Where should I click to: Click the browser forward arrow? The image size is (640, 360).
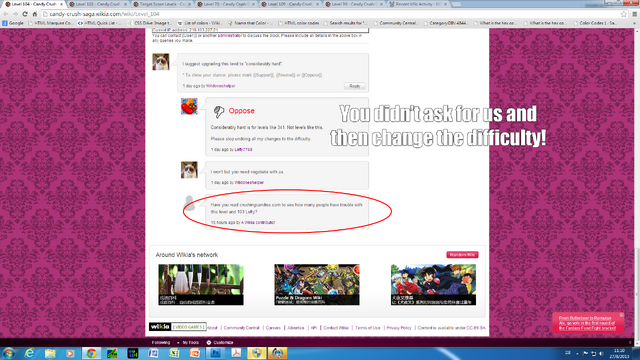[15, 14]
